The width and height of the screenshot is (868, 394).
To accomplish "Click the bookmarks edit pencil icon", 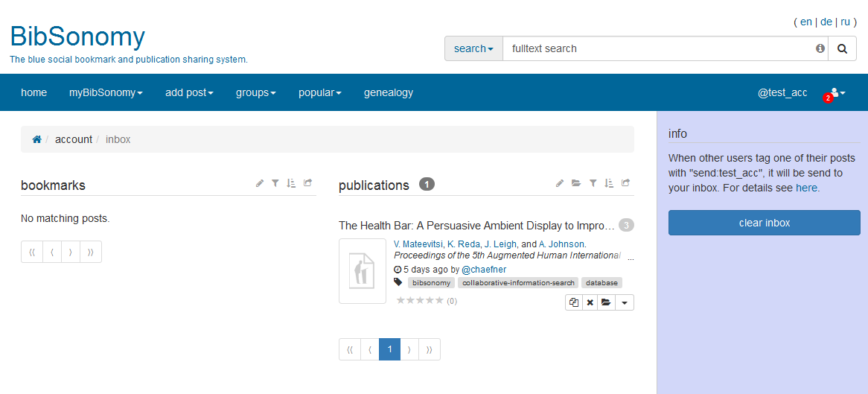I will (x=260, y=183).
